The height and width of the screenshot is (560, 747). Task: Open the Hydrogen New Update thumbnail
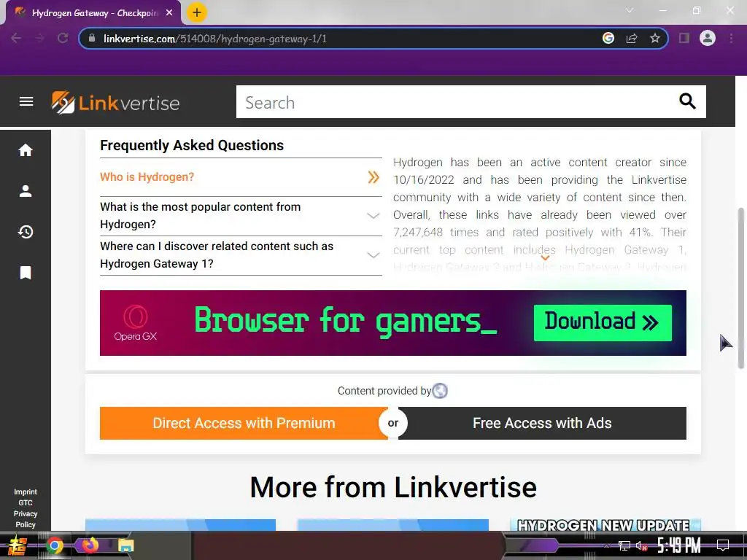tap(605, 525)
